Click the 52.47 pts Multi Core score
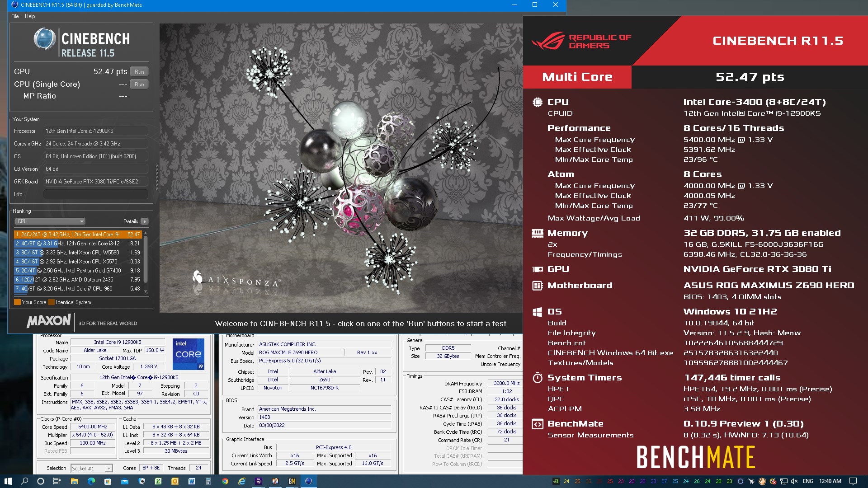868x488 pixels. coord(750,77)
